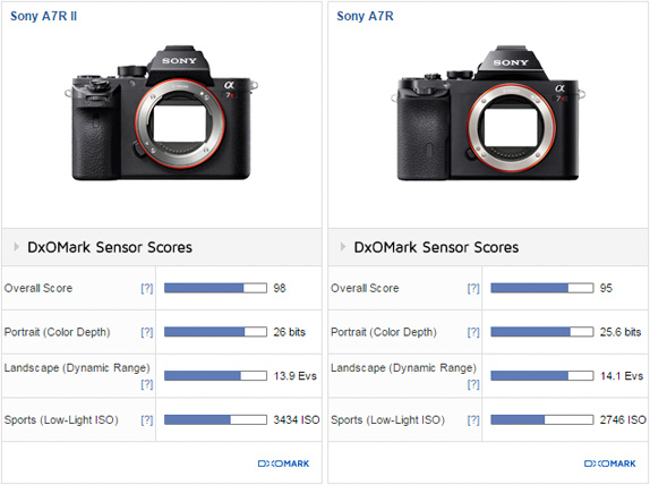Collapse Sony A7R II DxOMark Sensor Scores arrow
The height and width of the screenshot is (485, 650).
(x=17, y=247)
